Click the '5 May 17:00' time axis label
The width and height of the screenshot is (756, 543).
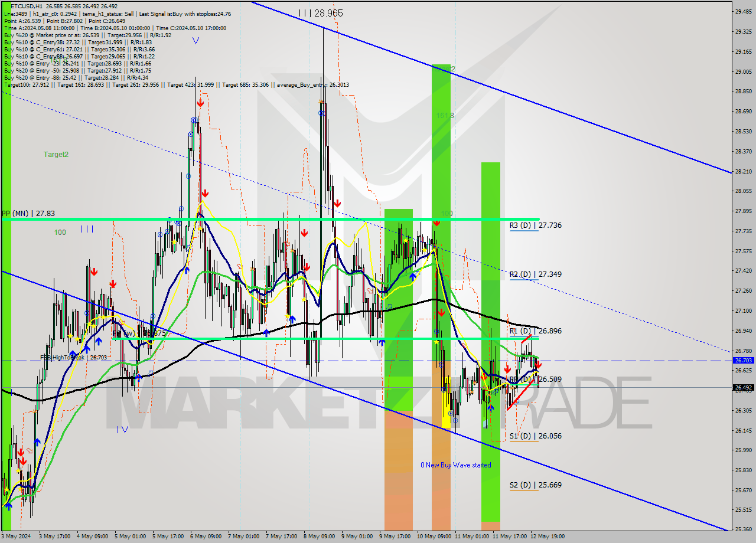click(168, 537)
